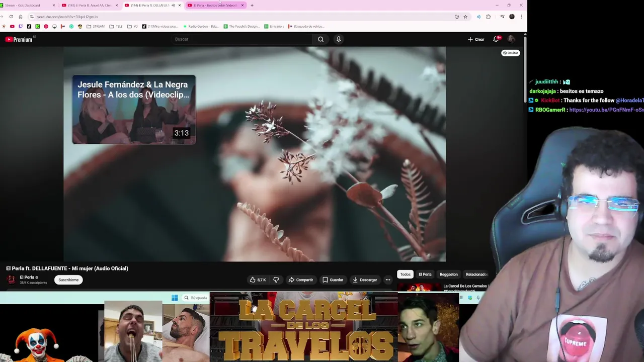Click the blue sound extension icon
This screenshot has height=362, width=644.
tap(478, 17)
